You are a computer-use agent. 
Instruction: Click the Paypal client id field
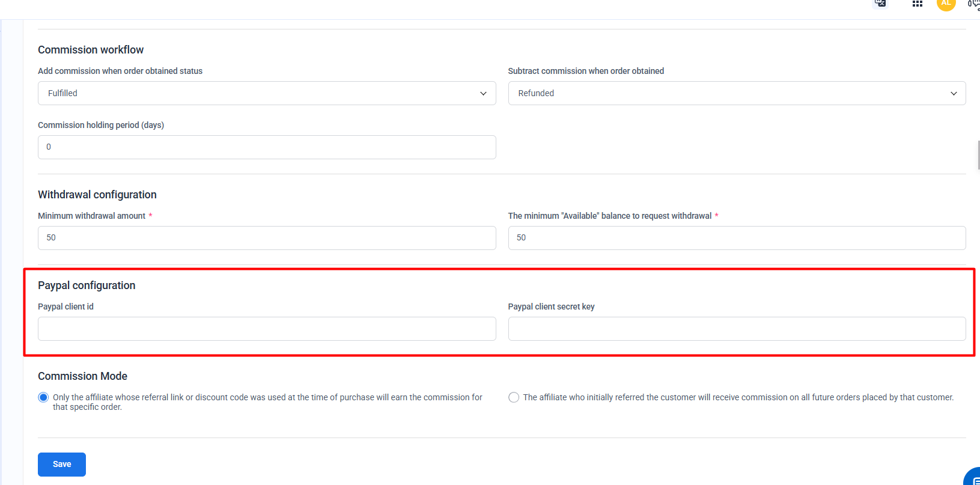tap(267, 329)
